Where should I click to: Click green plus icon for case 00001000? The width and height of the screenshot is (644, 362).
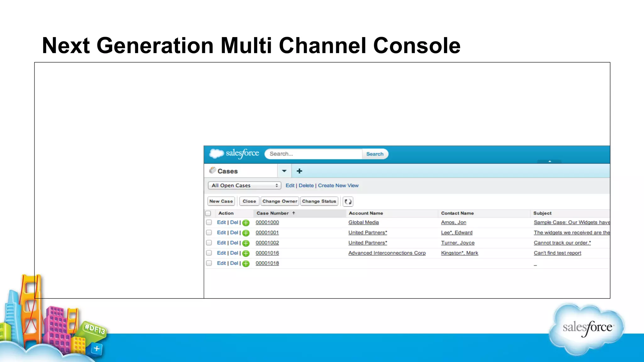[246, 223]
